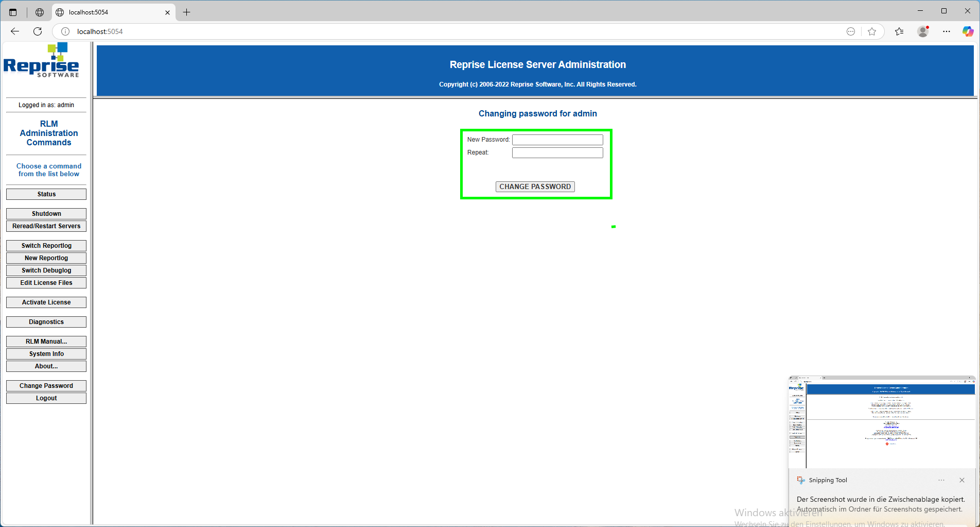Click the 'Logged in as: admin' text
This screenshot has width=980, height=527.
coord(46,105)
